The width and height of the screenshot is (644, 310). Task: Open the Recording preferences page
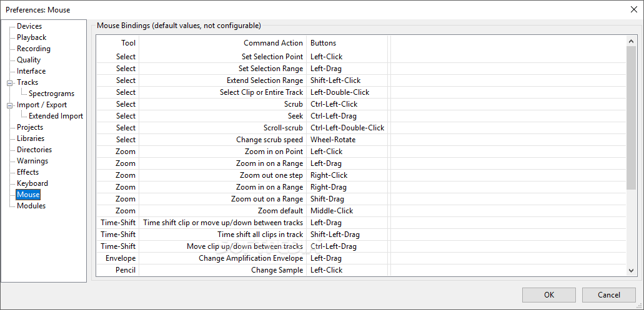(x=34, y=49)
